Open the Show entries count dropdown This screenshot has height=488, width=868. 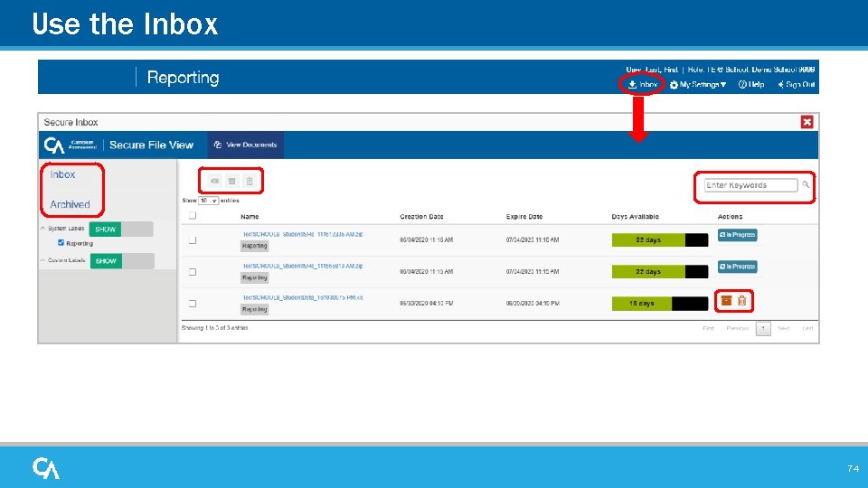(209, 201)
